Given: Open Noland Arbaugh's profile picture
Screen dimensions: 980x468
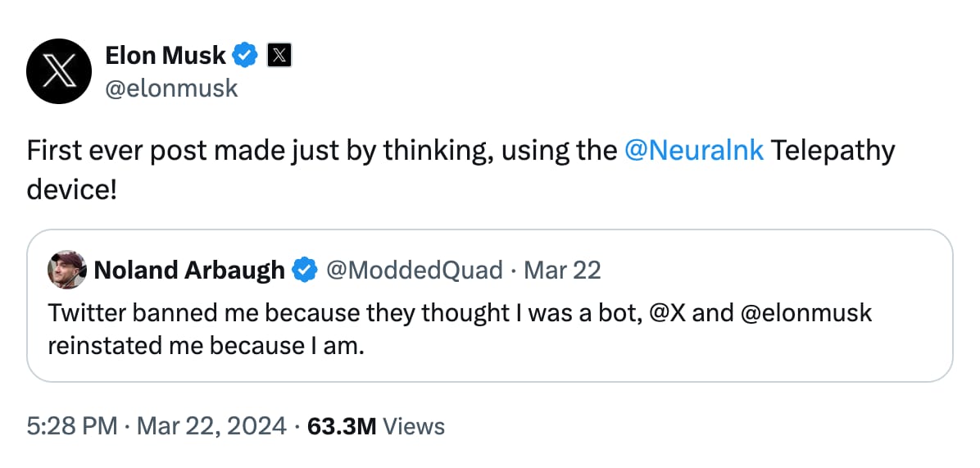Looking at the screenshot, I should click(67, 269).
